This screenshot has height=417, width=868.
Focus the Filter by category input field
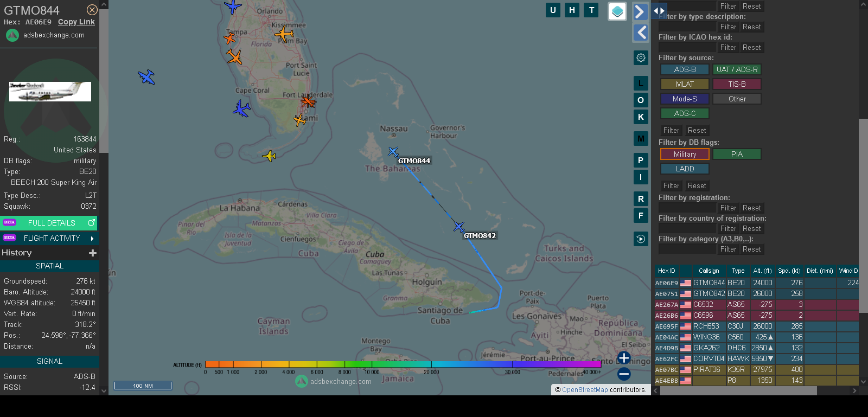pyautogui.click(x=687, y=249)
